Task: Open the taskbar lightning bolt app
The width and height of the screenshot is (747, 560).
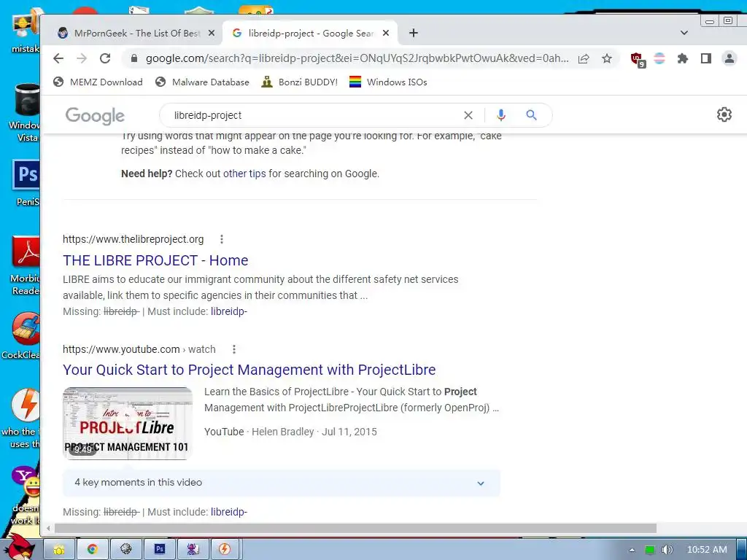Action: (x=225, y=549)
